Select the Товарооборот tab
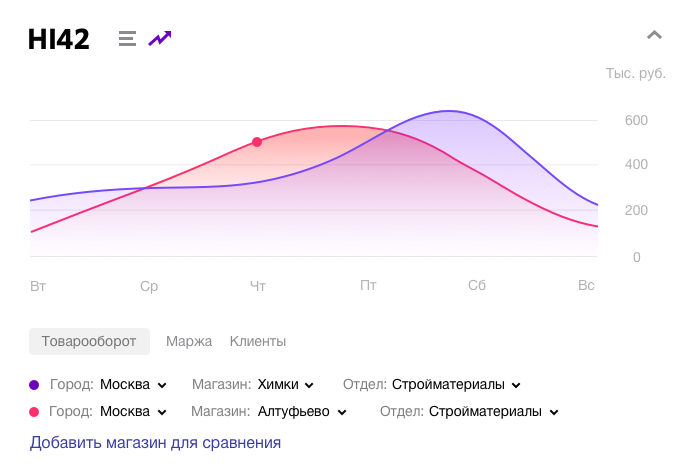696x475 pixels. point(89,341)
